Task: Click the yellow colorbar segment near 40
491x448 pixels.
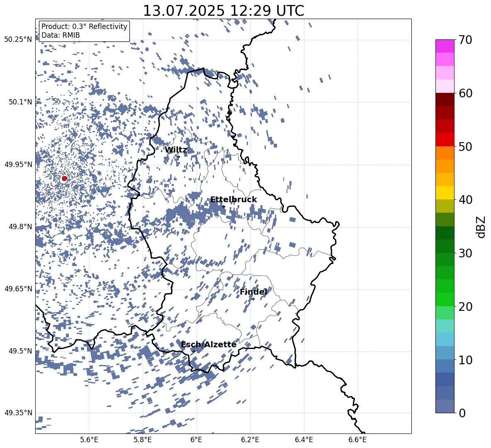Action: point(445,193)
